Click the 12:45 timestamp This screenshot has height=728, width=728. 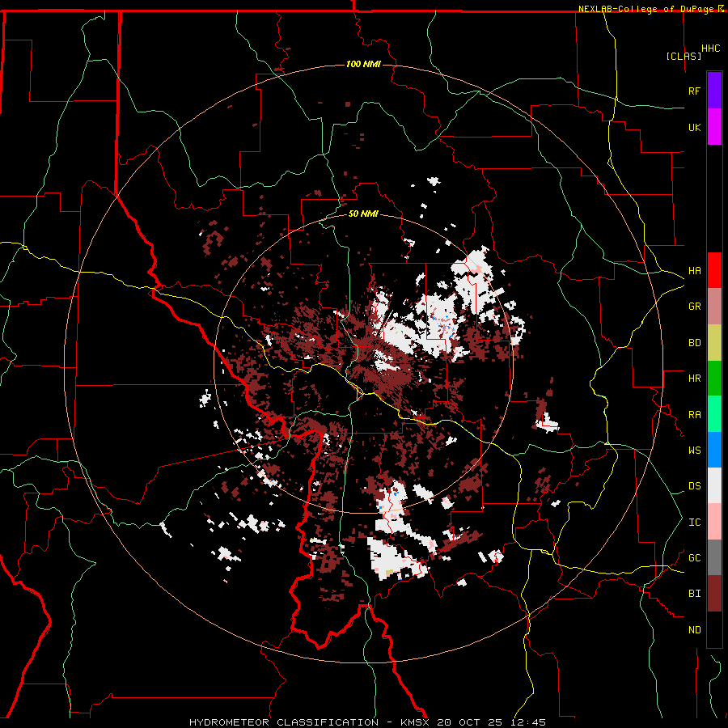[x=528, y=722]
